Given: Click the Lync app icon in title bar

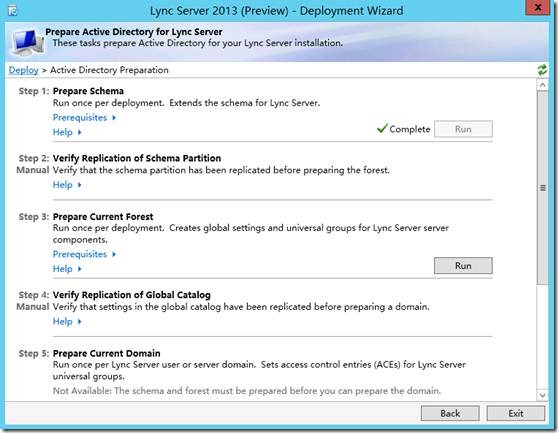Looking at the screenshot, I should (12, 11).
